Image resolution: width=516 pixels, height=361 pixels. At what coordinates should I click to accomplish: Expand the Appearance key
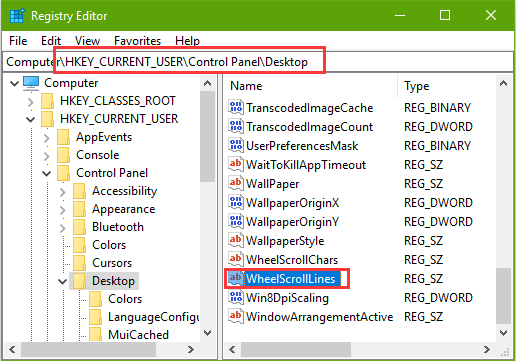coord(63,209)
